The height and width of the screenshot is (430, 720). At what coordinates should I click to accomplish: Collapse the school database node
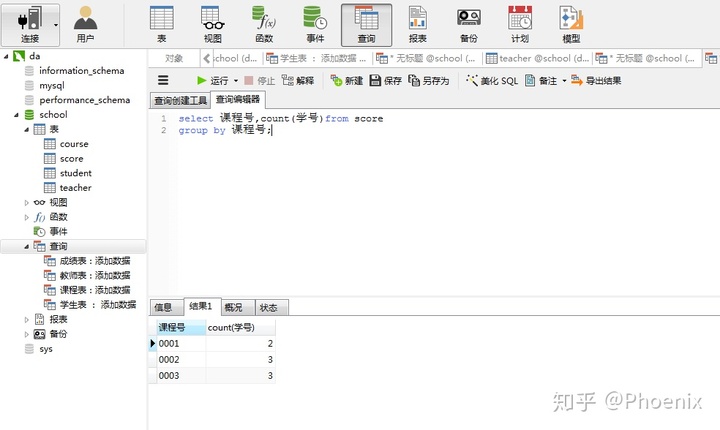(x=17, y=115)
